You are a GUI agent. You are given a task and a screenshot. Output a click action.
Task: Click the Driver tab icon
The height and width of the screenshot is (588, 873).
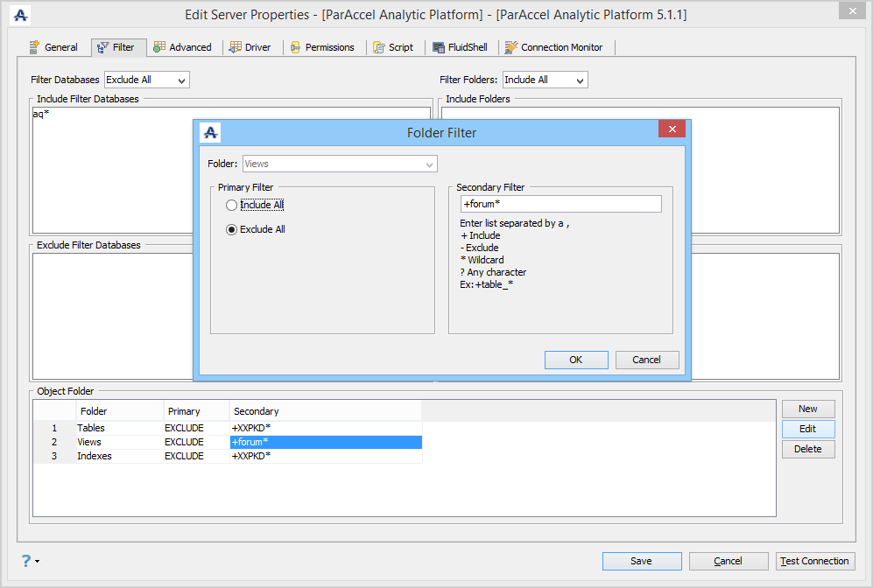click(x=236, y=47)
